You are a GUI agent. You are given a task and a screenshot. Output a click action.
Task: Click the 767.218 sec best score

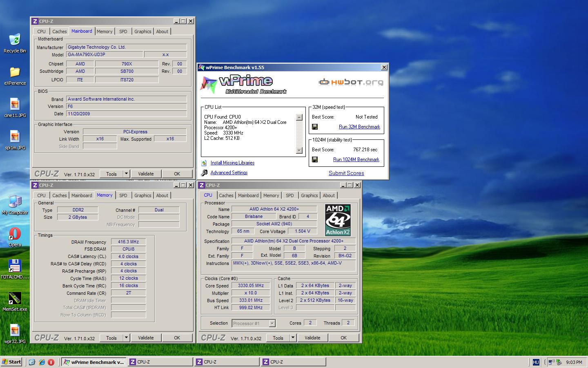click(365, 150)
